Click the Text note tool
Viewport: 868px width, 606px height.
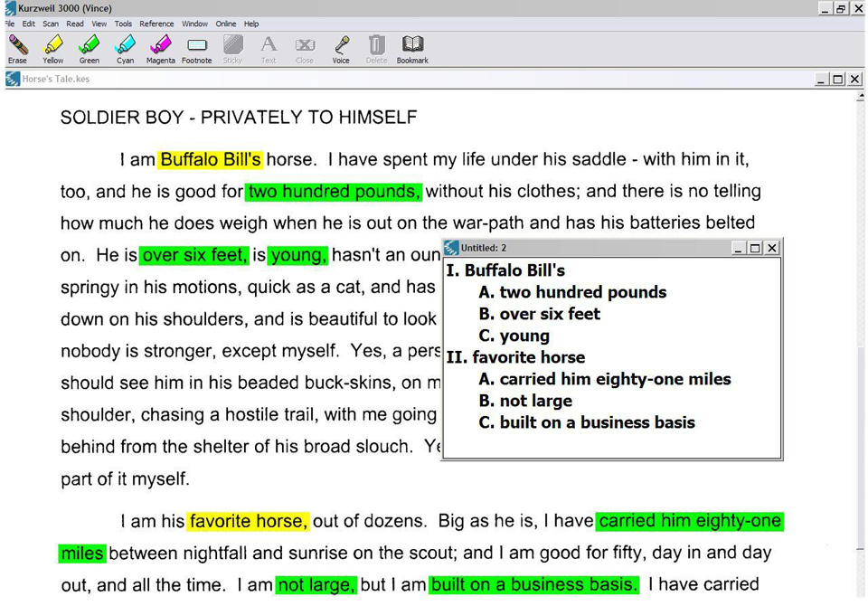point(269,49)
